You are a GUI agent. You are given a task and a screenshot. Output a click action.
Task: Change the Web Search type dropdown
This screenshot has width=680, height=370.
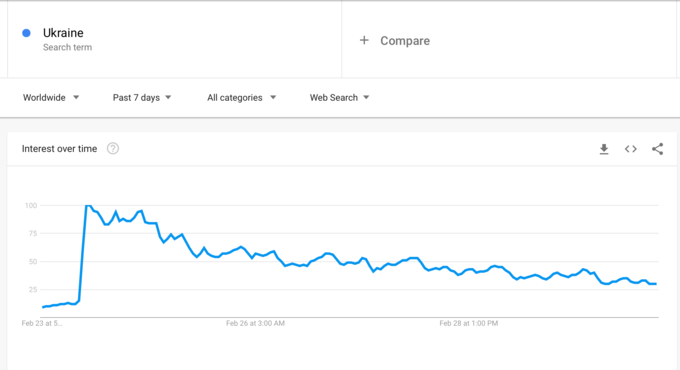click(339, 98)
